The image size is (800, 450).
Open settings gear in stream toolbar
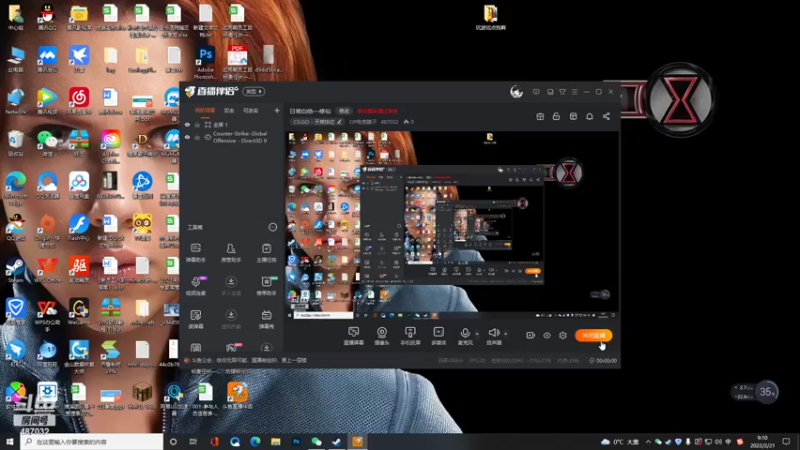pos(563,335)
